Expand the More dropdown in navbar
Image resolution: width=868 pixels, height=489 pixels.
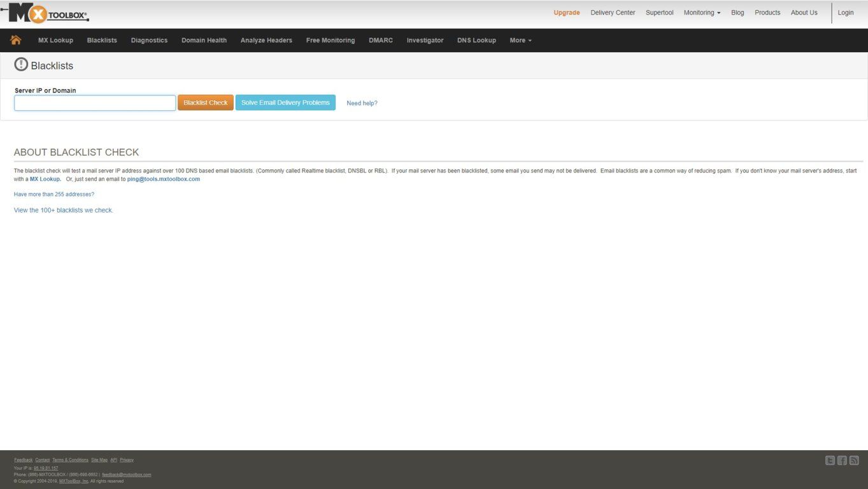(x=520, y=40)
